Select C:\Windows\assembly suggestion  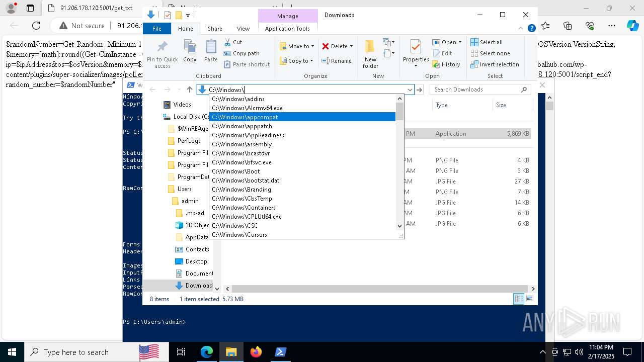[x=303, y=144]
